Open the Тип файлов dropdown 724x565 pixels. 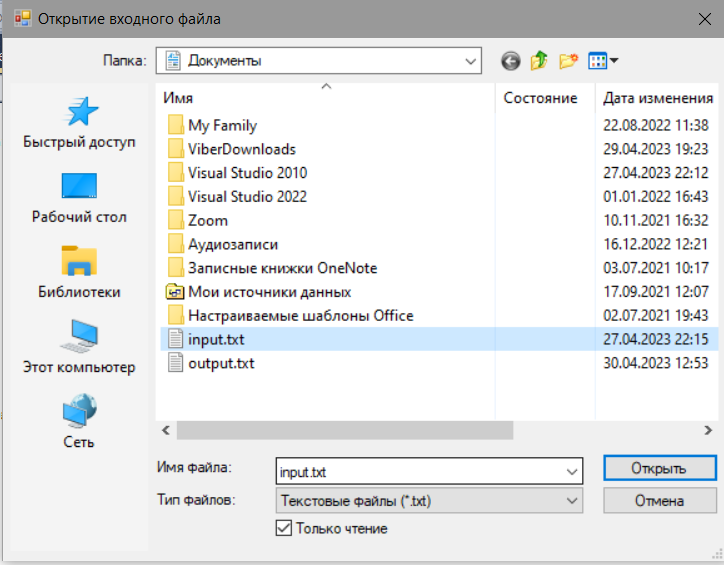click(429, 501)
